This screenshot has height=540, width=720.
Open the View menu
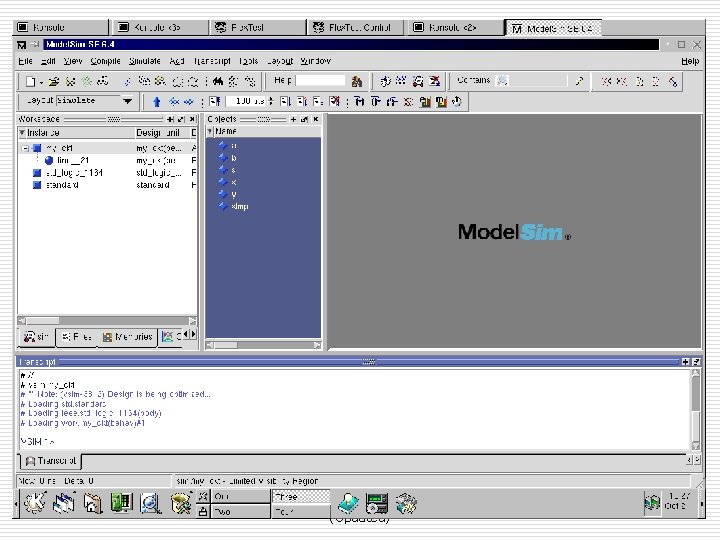(x=73, y=61)
